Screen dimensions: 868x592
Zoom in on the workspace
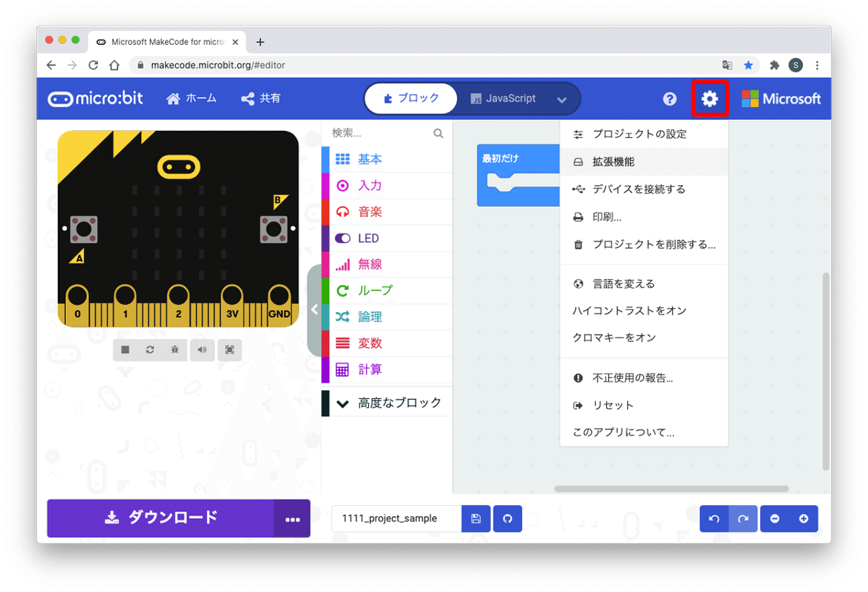802,518
